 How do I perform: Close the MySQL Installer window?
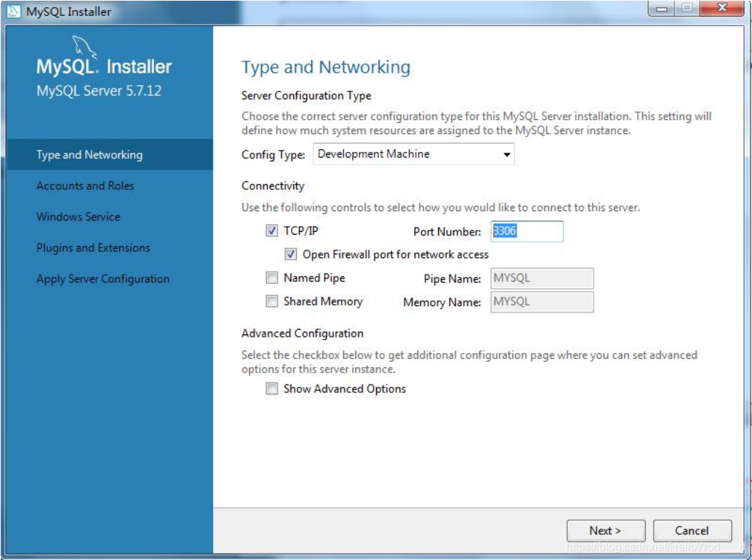722,8
